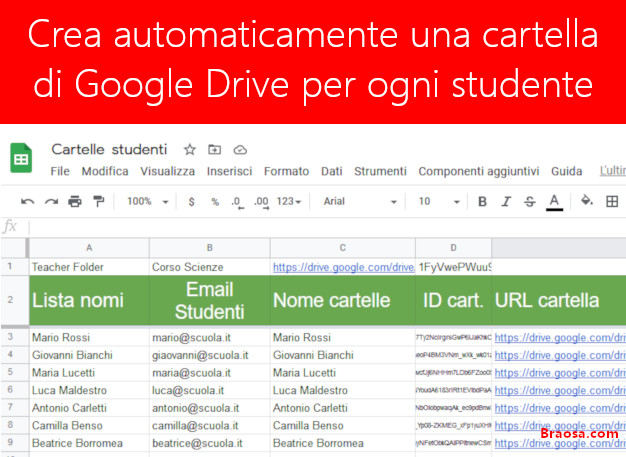Click the undo arrow
The image size is (626, 457).
[x=27, y=202]
